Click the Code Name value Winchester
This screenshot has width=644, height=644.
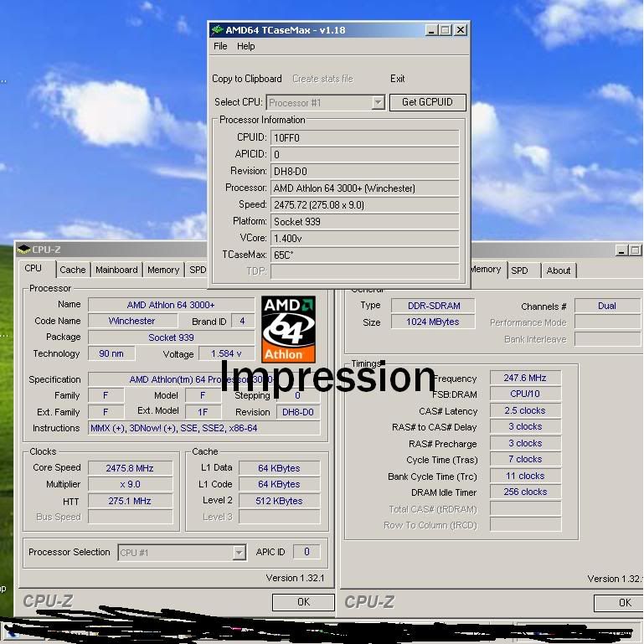[132, 321]
